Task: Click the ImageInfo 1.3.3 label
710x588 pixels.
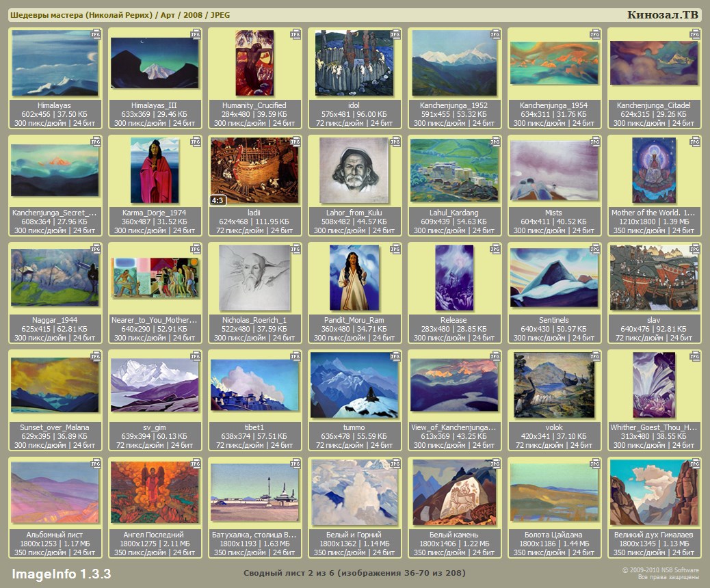Action: pos(61,574)
